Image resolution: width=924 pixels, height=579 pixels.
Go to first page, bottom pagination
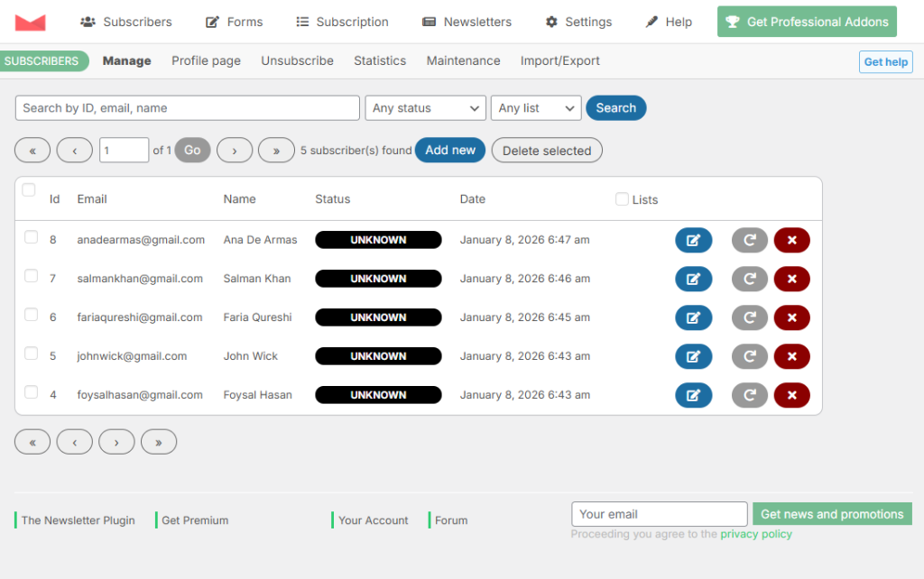[32, 442]
